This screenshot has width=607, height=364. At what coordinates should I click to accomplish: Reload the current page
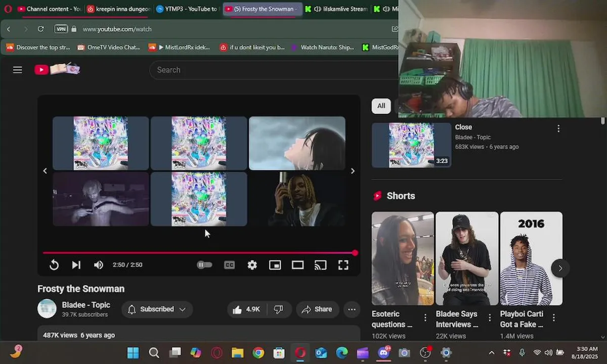click(x=41, y=29)
